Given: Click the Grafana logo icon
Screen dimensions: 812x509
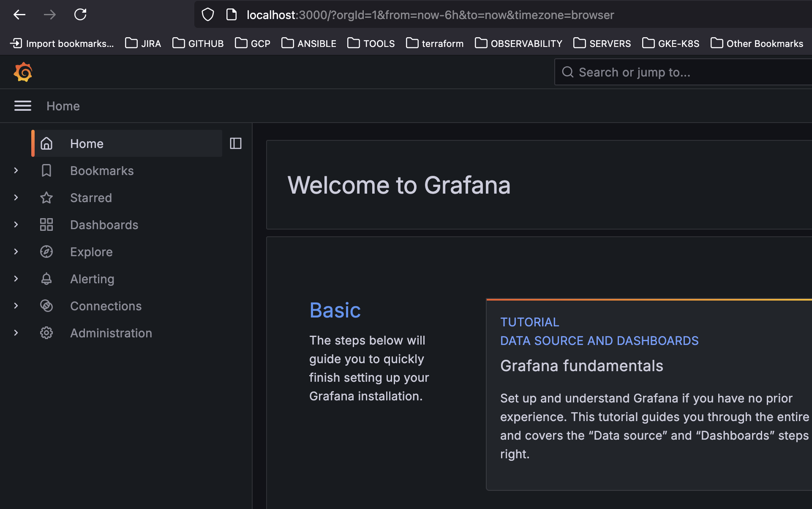Looking at the screenshot, I should [23, 72].
